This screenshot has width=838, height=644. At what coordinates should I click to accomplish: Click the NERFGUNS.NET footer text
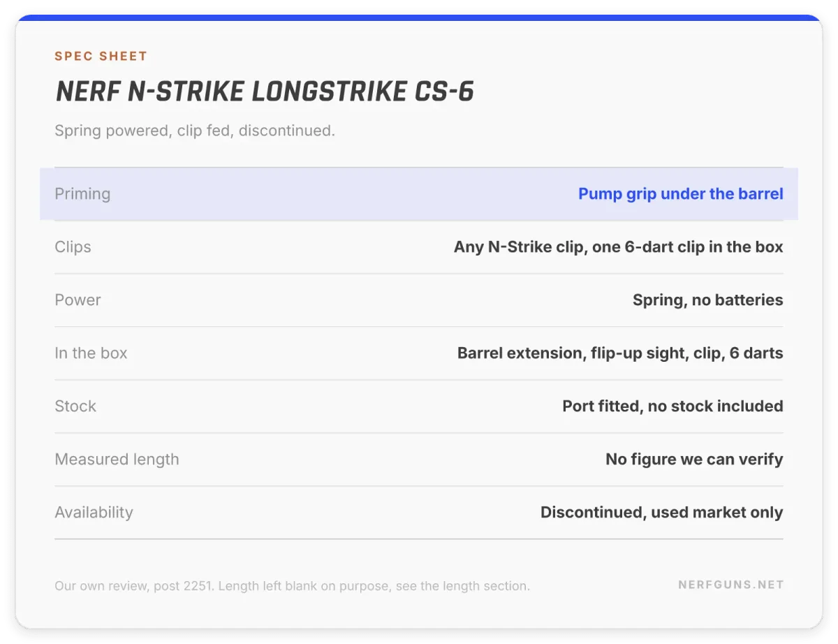(x=731, y=585)
